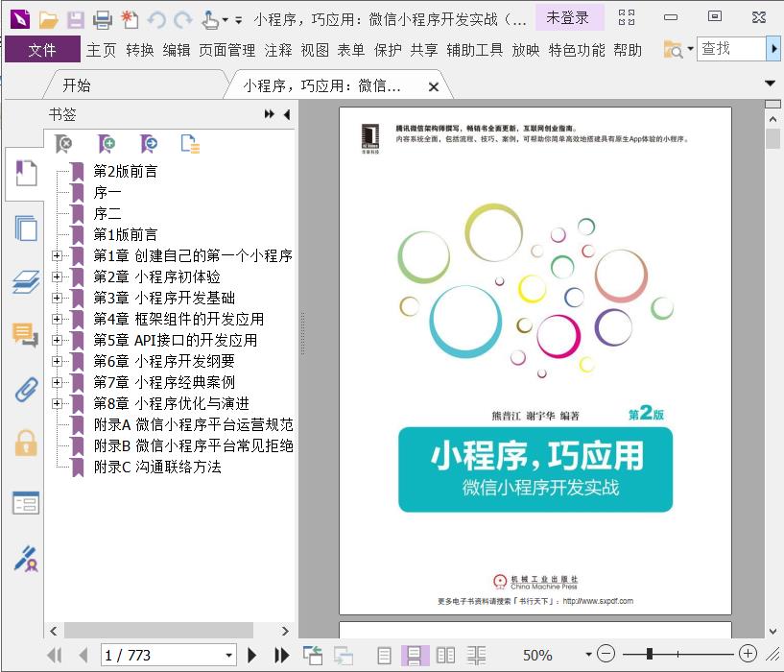Click the add new bookmark icon
Viewport: 784px width, 672px height.
click(107, 144)
